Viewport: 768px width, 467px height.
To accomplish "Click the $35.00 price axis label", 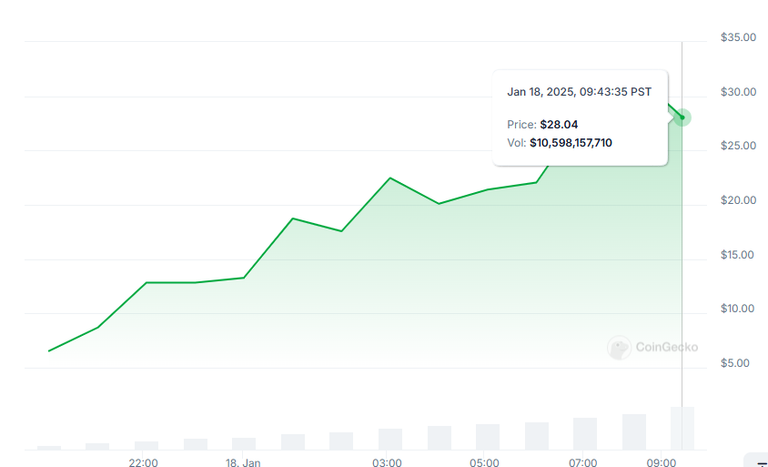I will 738,37.
